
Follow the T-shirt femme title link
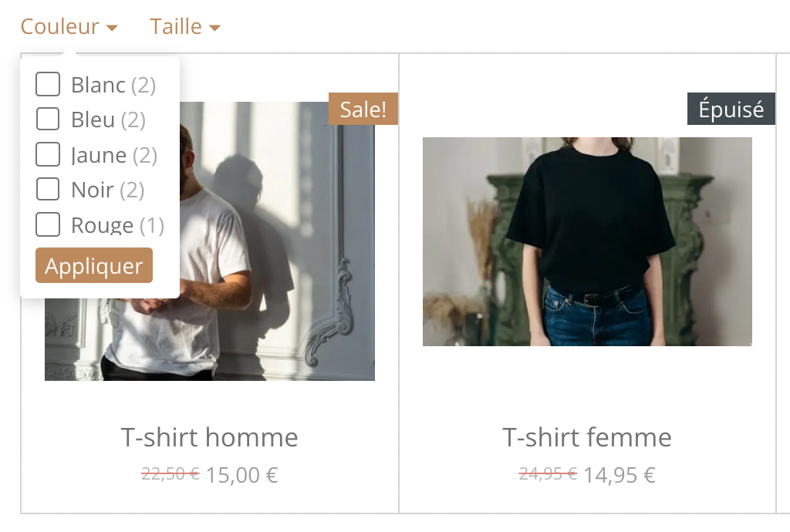click(587, 437)
